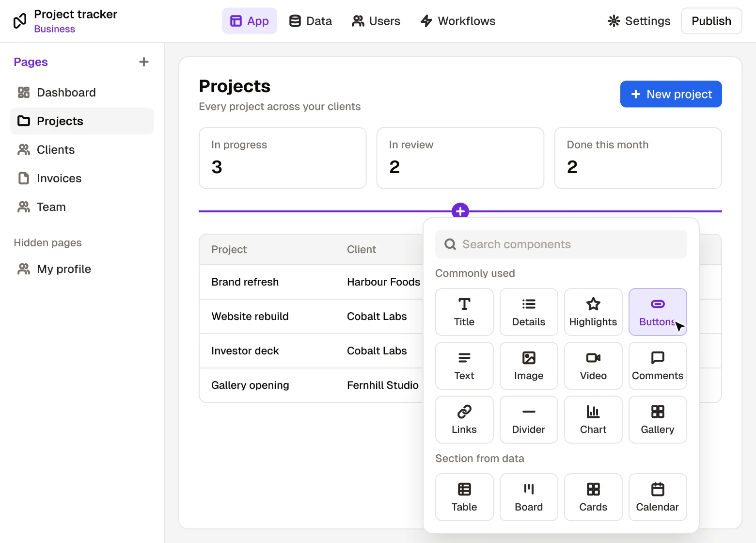
Task: Switch to the Data tab
Action: pyautogui.click(x=311, y=21)
